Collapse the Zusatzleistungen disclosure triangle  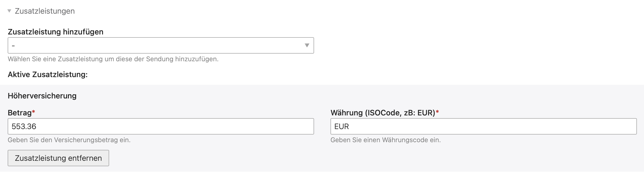tap(9, 11)
